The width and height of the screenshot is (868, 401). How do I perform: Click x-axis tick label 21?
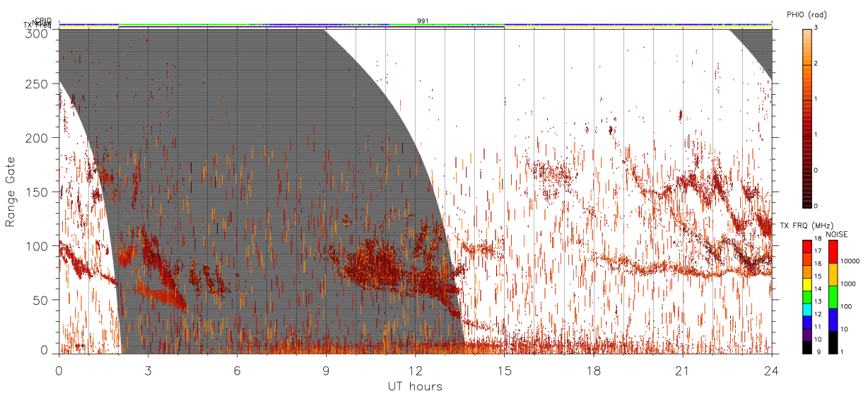682,371
